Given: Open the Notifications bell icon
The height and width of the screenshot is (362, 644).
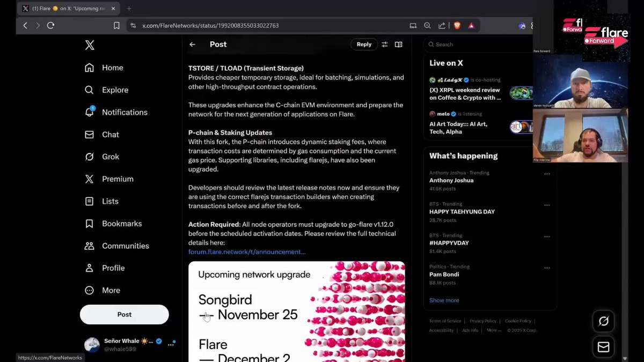Looking at the screenshot, I should click(90, 112).
